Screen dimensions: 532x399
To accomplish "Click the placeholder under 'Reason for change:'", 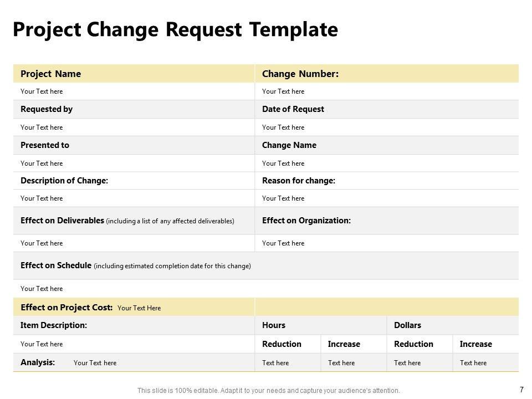I will (283, 198).
